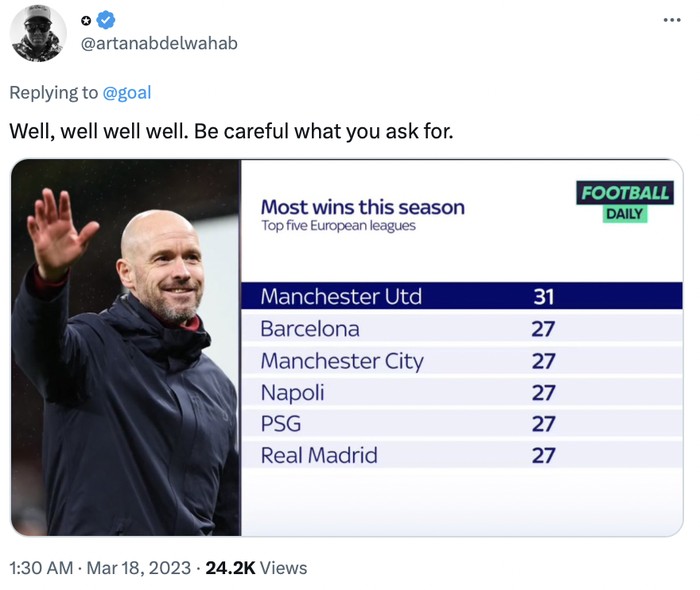Open the @artanabdelwahab profile handle

coord(159,43)
